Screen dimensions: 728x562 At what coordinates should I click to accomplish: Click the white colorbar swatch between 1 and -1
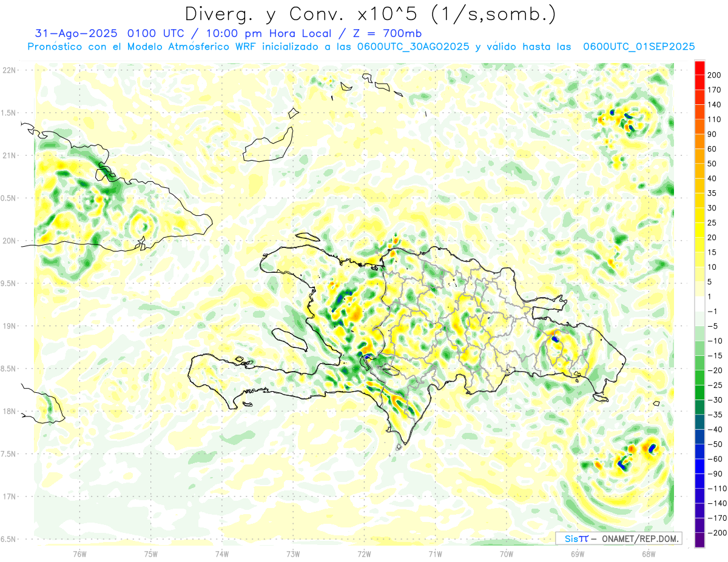(x=699, y=304)
